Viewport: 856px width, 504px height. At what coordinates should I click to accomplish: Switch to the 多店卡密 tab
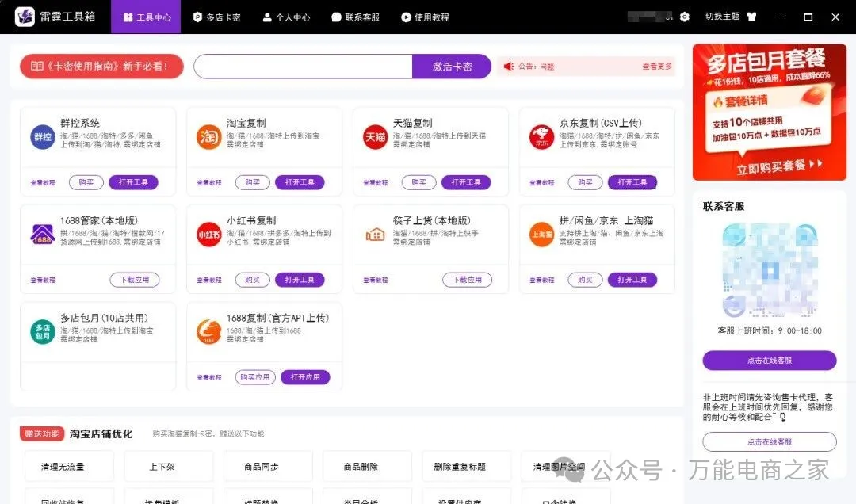pyautogui.click(x=216, y=17)
